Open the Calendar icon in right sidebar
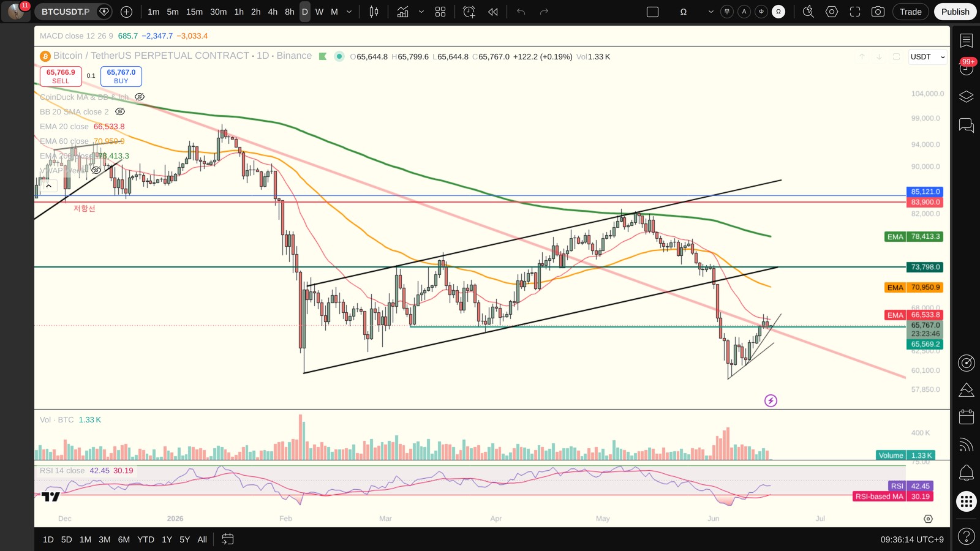The image size is (980, 551). pos(967,417)
